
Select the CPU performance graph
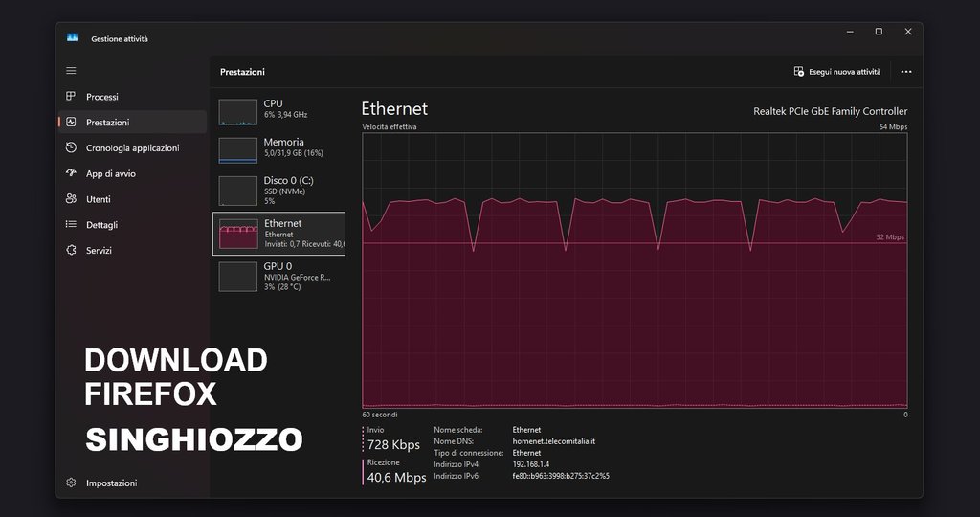click(238, 111)
